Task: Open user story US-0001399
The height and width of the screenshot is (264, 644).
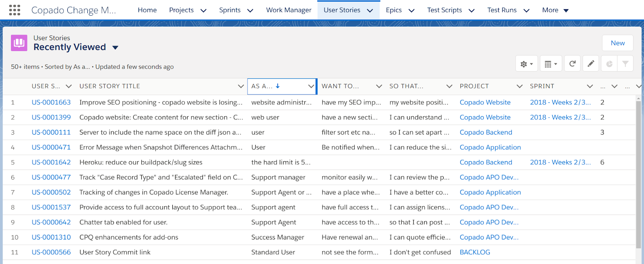Action: 51,117
